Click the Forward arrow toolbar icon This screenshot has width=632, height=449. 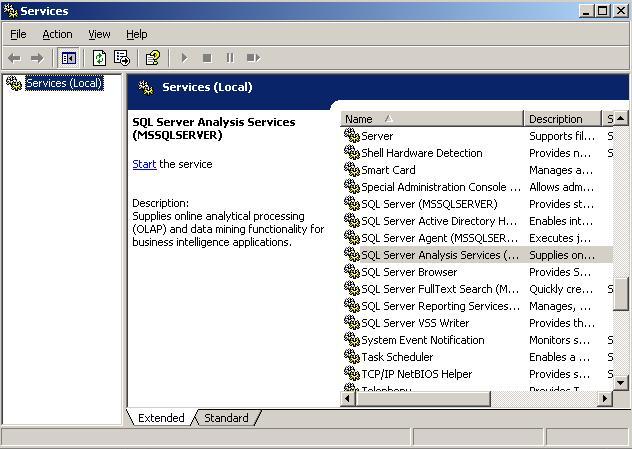coord(37,58)
